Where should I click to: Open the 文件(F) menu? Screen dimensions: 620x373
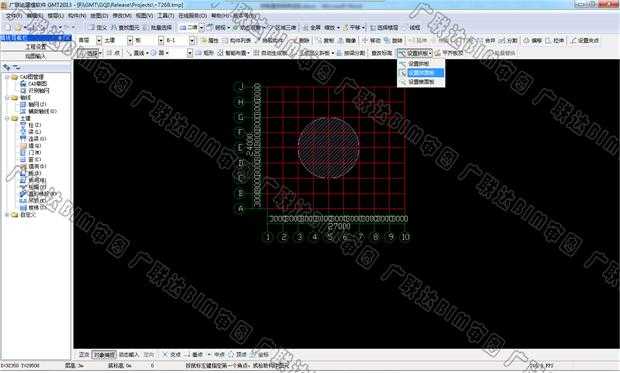point(13,16)
